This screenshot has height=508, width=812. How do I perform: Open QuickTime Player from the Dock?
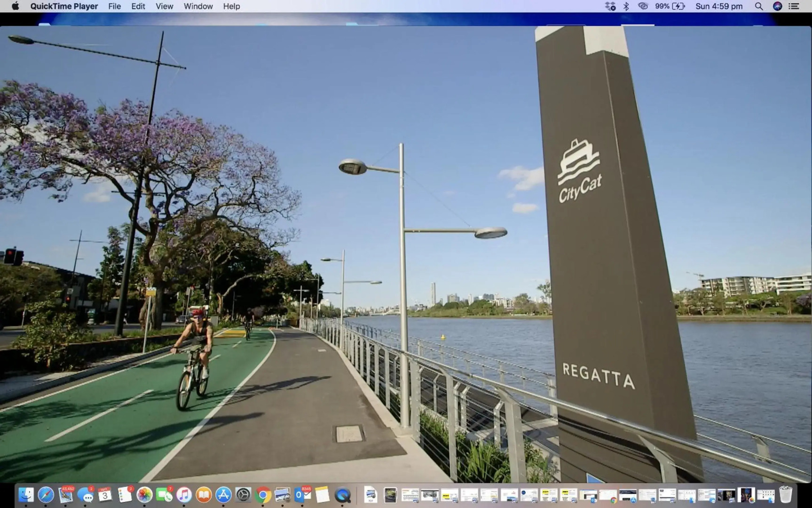point(342,495)
